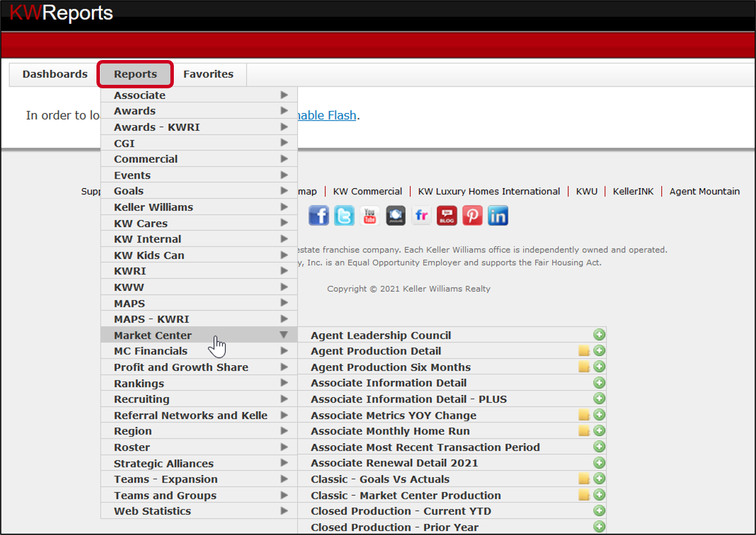756x535 pixels.
Task: Select the KW Cares menu item
Action: pos(199,223)
